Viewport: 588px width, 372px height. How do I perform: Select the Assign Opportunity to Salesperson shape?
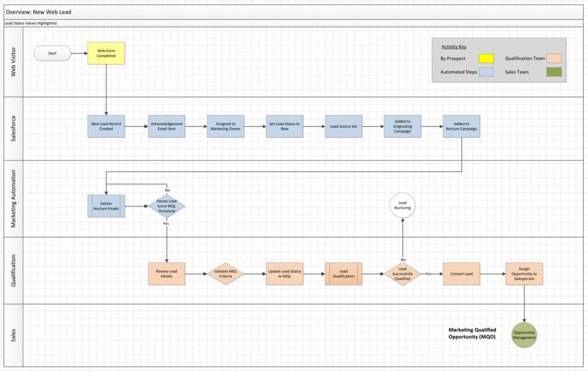pos(523,273)
